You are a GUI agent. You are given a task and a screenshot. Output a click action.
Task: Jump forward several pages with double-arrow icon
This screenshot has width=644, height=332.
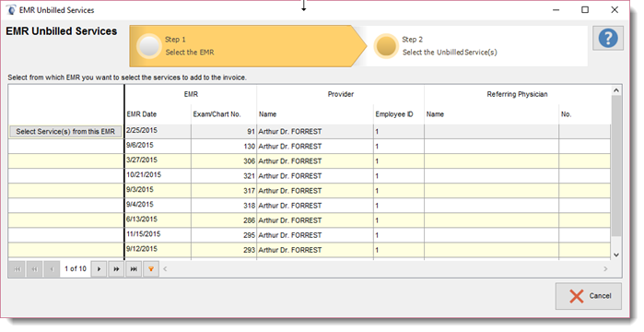pos(116,269)
